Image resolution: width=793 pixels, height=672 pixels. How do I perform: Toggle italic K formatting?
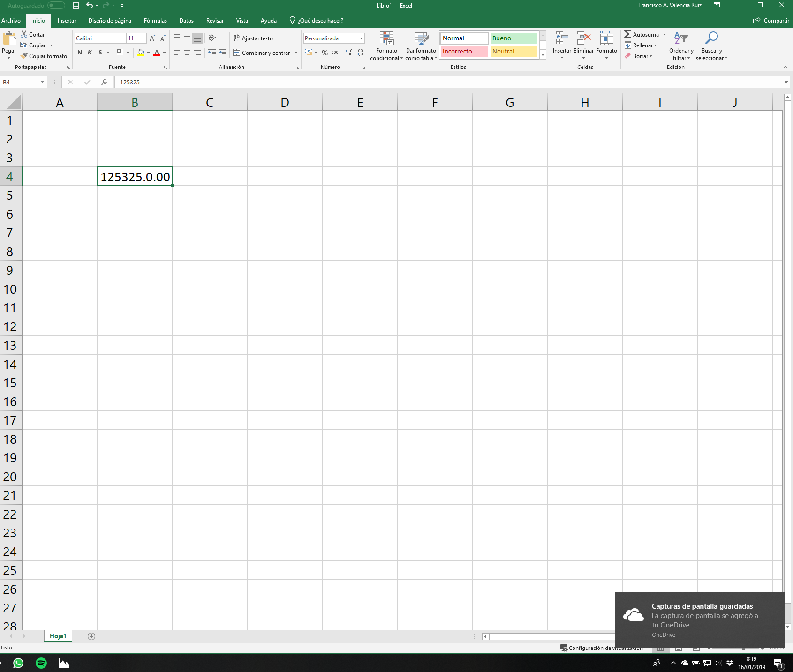tap(90, 53)
